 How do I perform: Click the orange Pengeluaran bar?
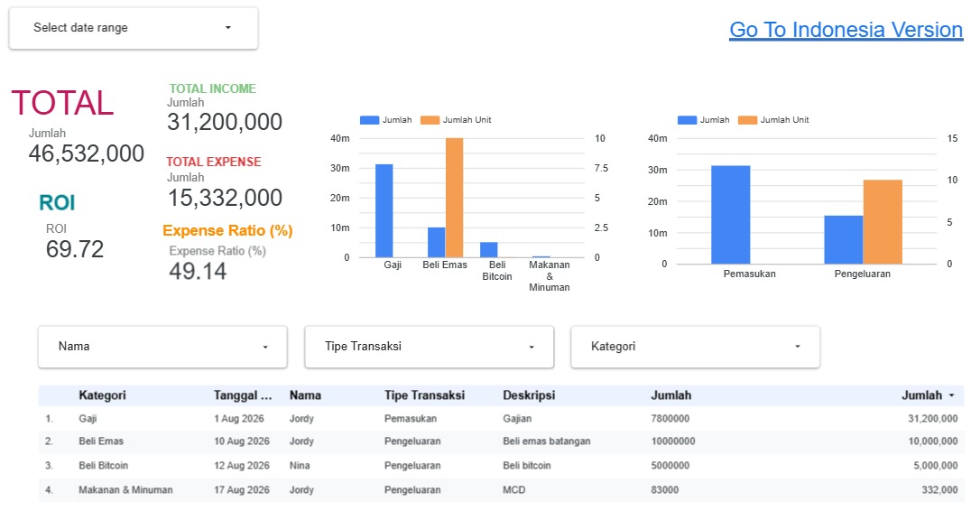click(x=883, y=222)
